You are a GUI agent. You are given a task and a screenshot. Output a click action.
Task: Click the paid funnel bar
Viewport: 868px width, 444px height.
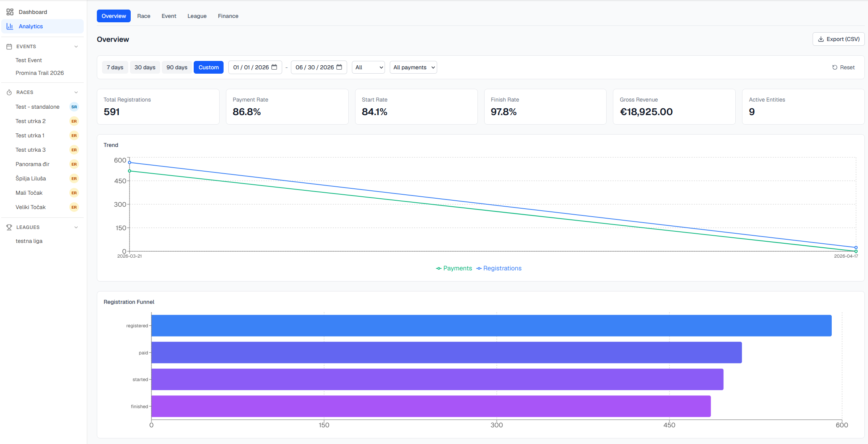click(447, 352)
